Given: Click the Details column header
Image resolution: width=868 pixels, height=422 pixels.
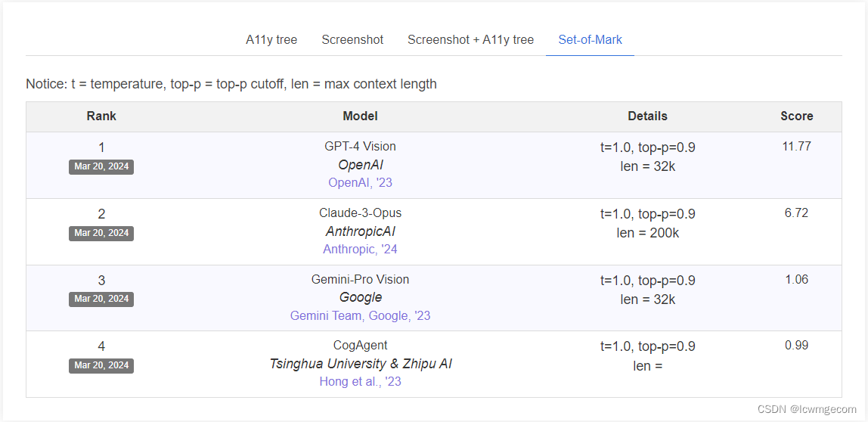Looking at the screenshot, I should (648, 116).
